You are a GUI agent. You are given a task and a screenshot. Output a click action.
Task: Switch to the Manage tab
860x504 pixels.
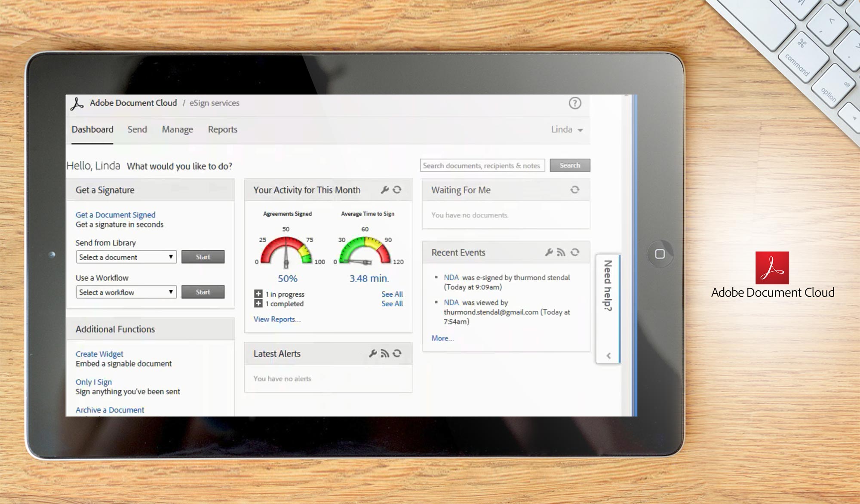tap(177, 129)
